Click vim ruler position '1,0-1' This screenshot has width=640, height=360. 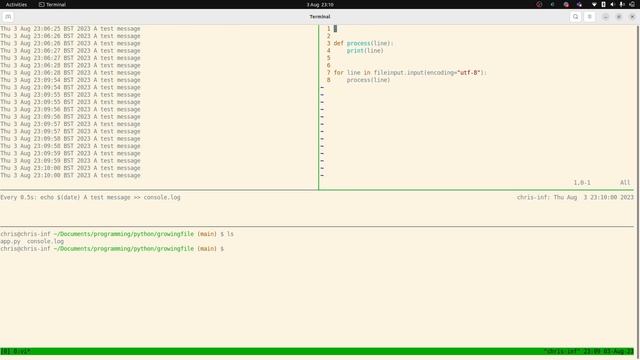(x=582, y=182)
